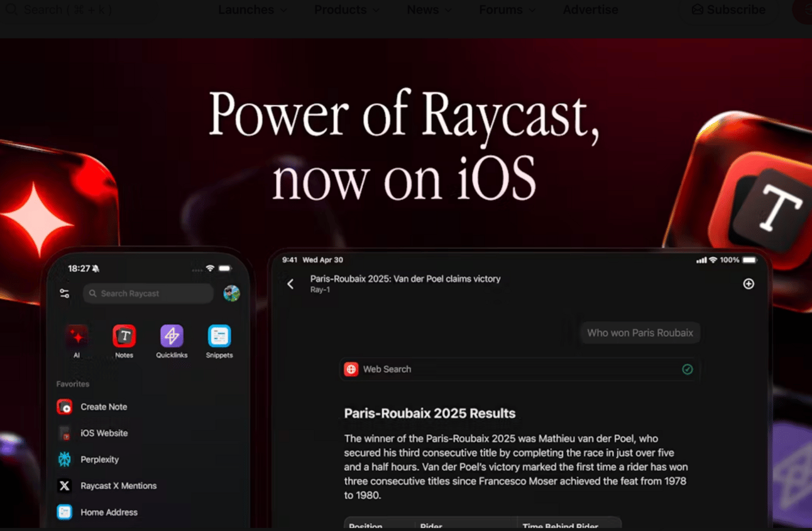Image resolution: width=812 pixels, height=531 pixels.
Task: Expand the Products dropdown menu
Action: click(x=347, y=10)
